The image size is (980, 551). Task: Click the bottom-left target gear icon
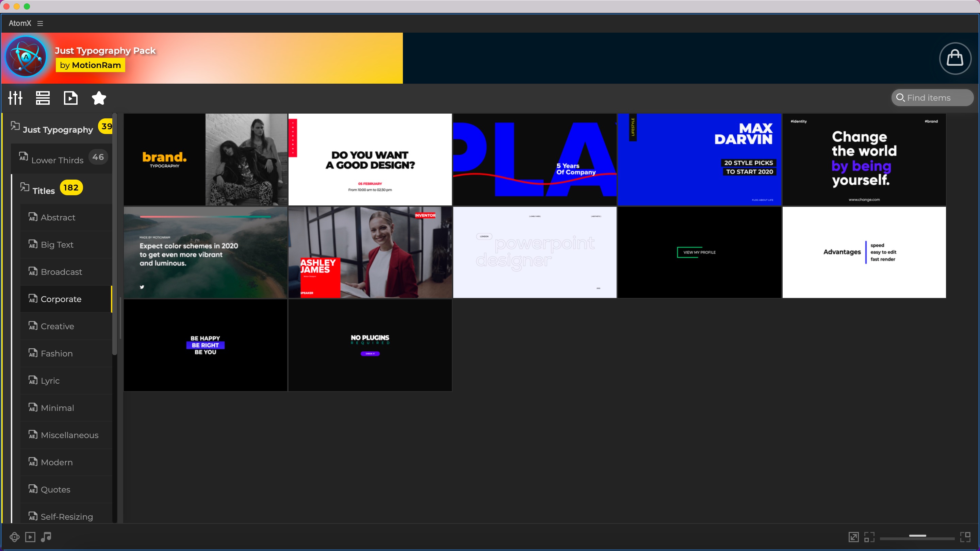(x=14, y=537)
